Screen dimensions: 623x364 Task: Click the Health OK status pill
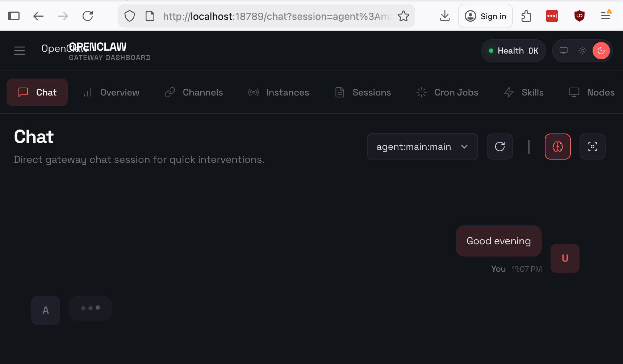tap(513, 51)
